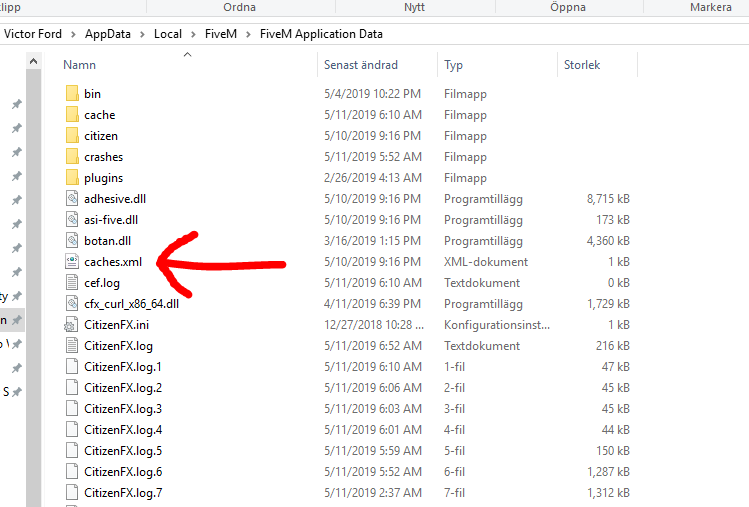Click the 216 kB size value
749x507 pixels.
pyautogui.click(x=613, y=346)
